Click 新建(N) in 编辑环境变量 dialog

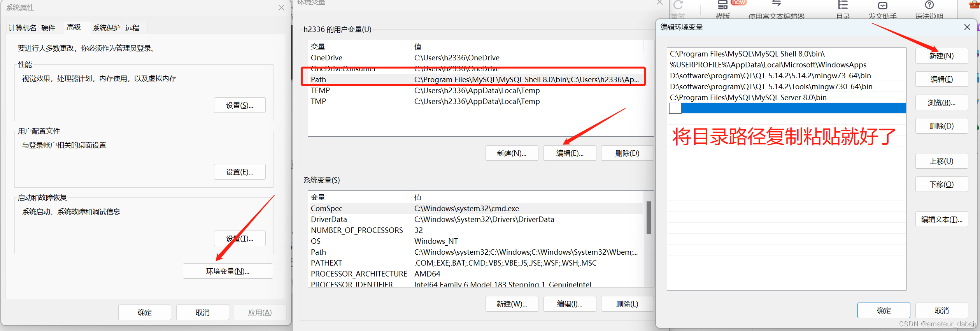(941, 56)
